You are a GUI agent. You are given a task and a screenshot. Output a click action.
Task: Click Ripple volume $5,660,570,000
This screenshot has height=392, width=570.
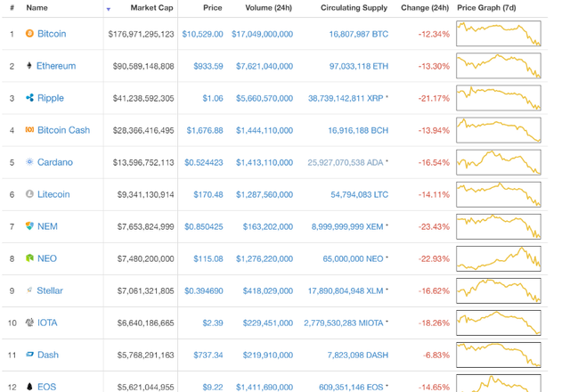265,98
